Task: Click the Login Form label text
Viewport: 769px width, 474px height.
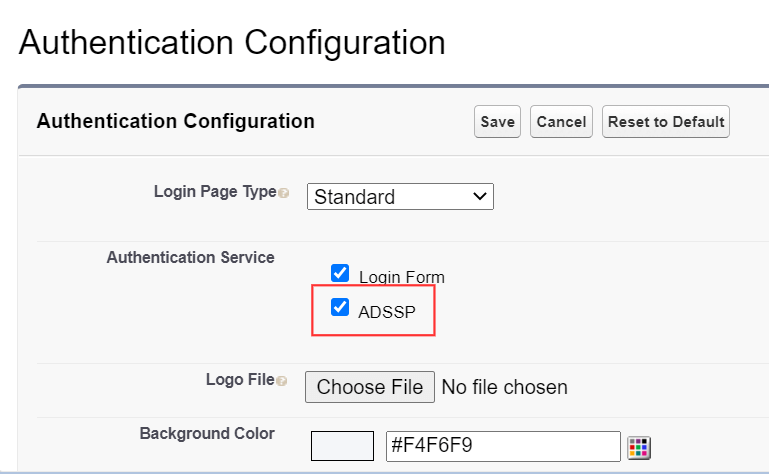Action: point(401,277)
